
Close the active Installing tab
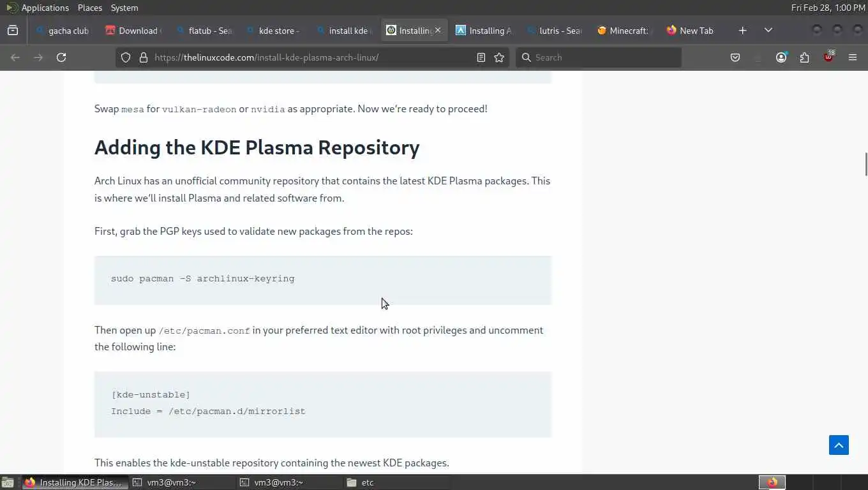pos(438,30)
